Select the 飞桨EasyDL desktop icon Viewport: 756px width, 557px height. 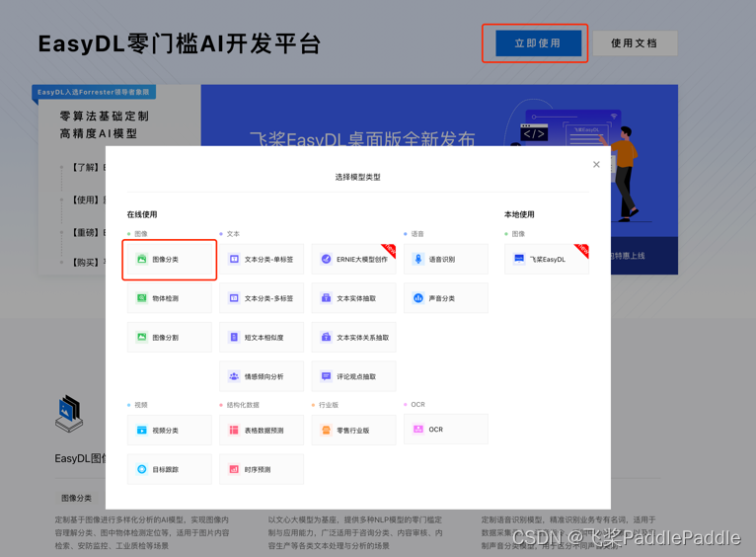click(x=519, y=260)
